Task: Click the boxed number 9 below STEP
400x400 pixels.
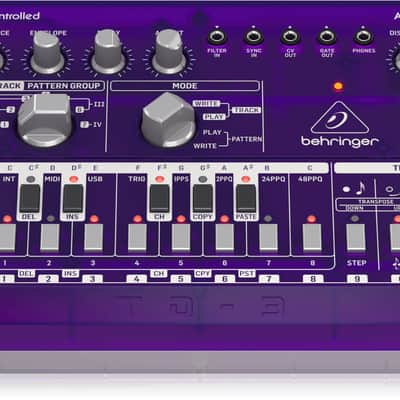Action: coord(357,278)
